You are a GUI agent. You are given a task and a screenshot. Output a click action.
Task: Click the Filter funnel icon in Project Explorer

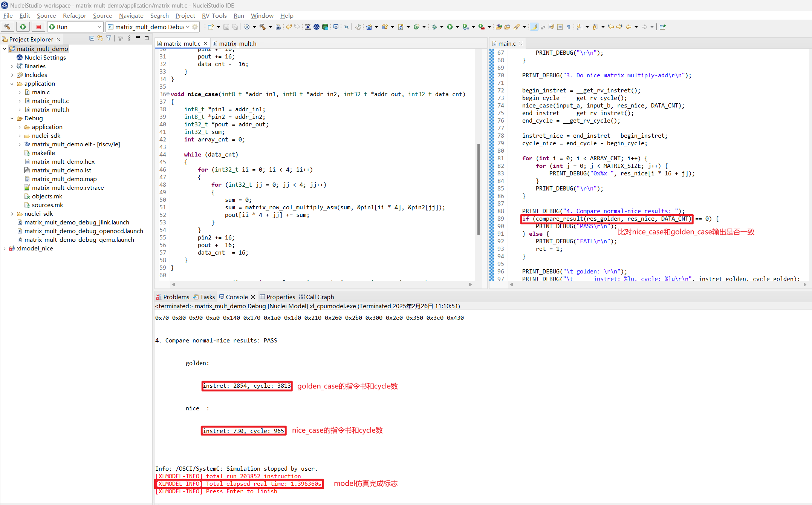coord(109,38)
